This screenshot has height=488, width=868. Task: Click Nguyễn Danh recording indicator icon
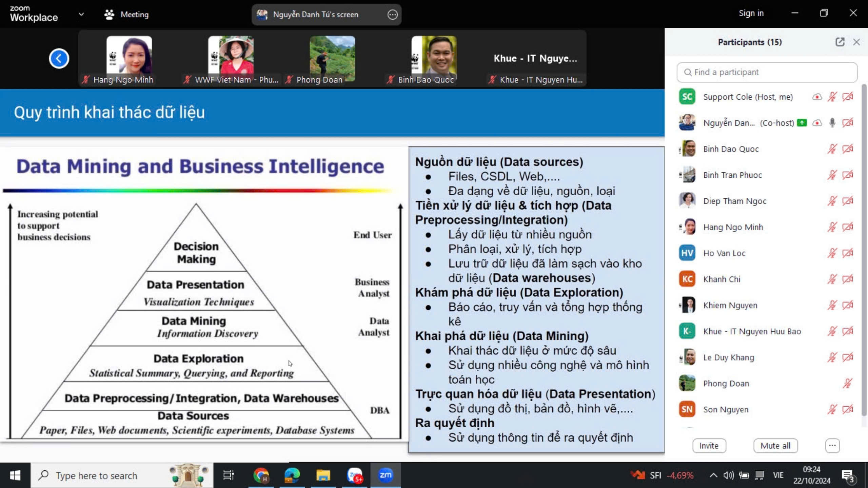tap(817, 123)
